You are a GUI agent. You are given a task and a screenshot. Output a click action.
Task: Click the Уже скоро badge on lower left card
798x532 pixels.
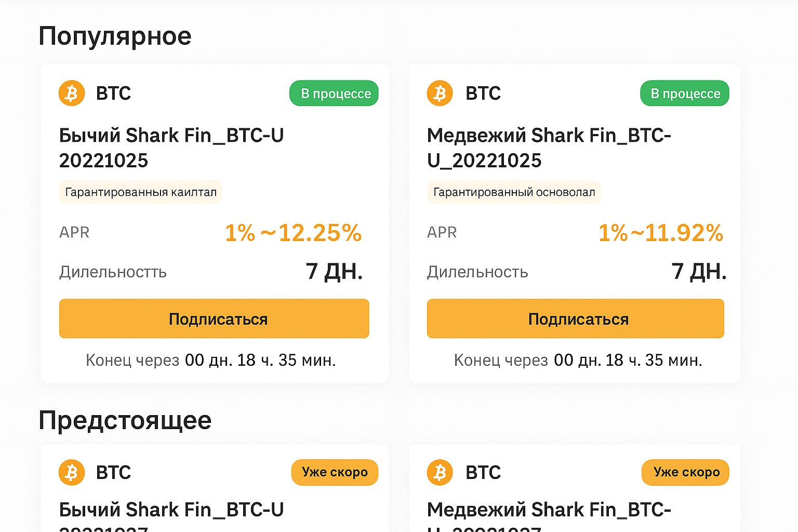335,473
